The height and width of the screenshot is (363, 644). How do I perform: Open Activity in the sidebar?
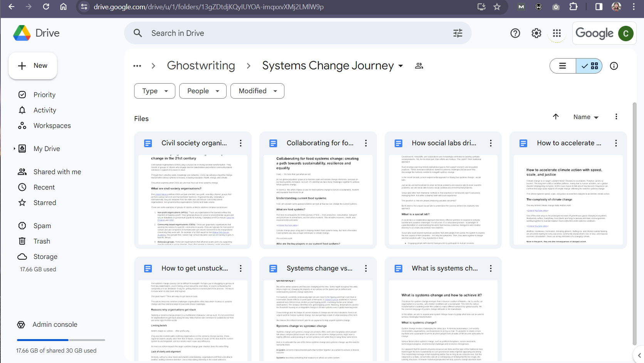[x=45, y=110]
